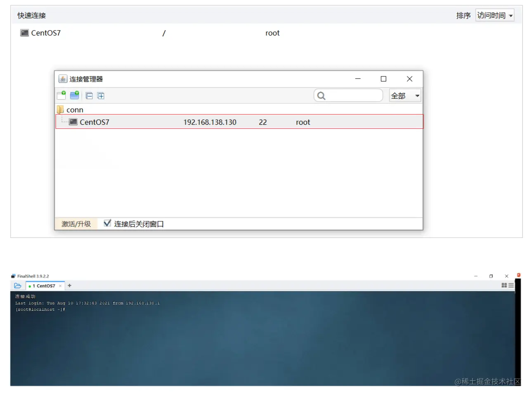Click the grid layout icon in FinalShell
The width and height of the screenshot is (532, 397).
(x=504, y=285)
